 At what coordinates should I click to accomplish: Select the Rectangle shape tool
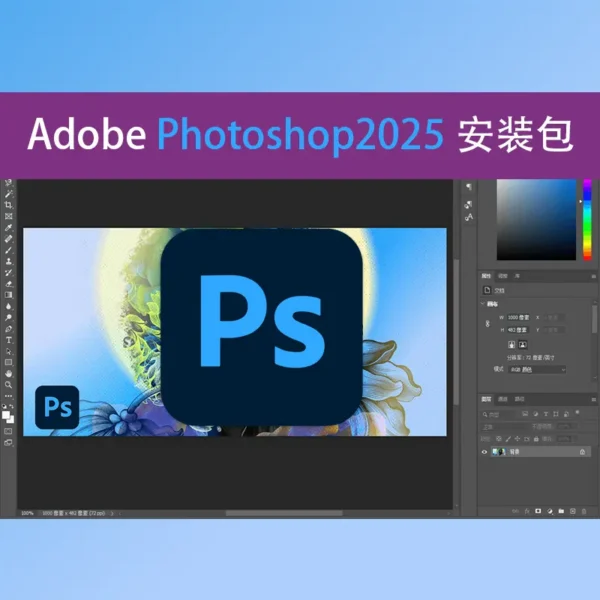[8, 362]
